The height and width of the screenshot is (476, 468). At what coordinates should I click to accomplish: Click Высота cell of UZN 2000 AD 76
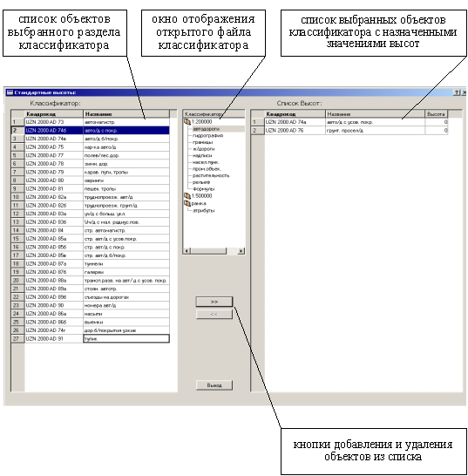(436, 131)
